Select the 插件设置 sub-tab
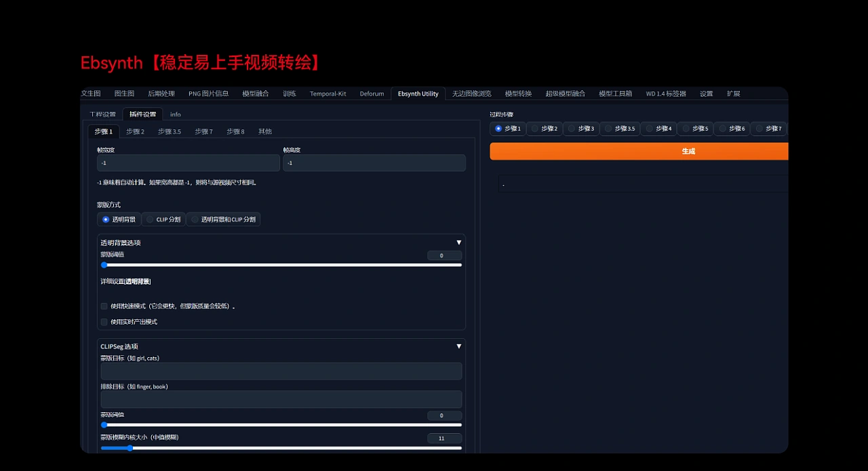Image resolution: width=868 pixels, height=471 pixels. (x=143, y=114)
